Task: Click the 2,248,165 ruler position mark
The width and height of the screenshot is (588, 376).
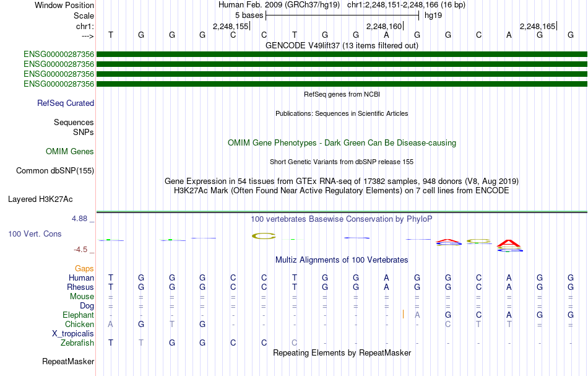Action: tap(538, 26)
